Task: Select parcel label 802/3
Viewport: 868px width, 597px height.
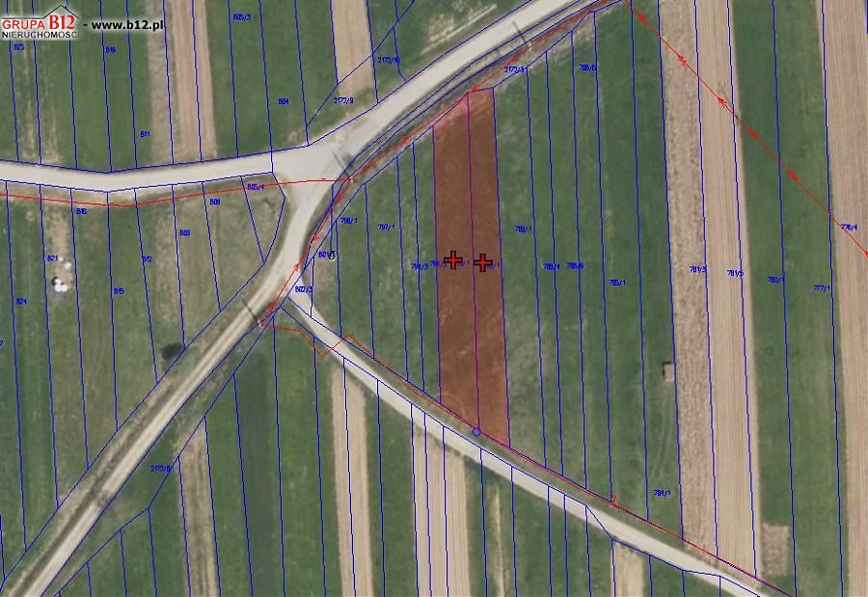Action: (x=304, y=289)
